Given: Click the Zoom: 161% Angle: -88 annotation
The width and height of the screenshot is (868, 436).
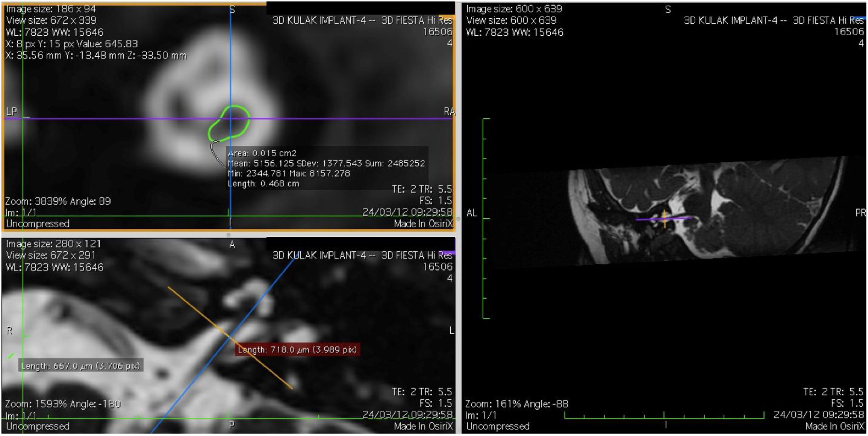Looking at the screenshot, I should [516, 404].
